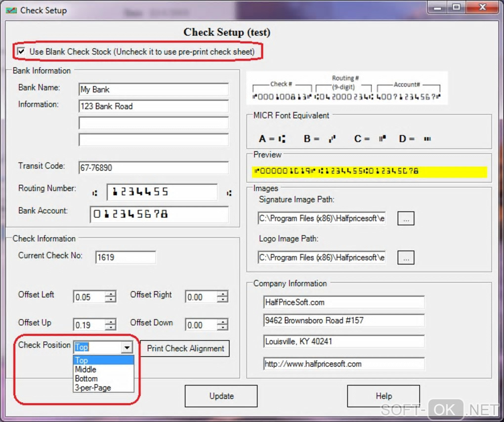
Task: Open Help
Action: pyautogui.click(x=383, y=396)
